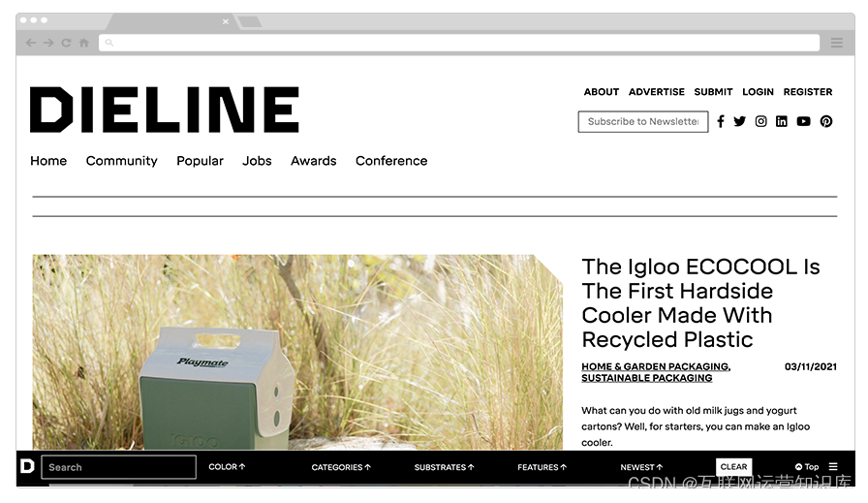868x503 pixels.
Task: Open the hamburger menu in bottom filter bar
Action: 833,466
